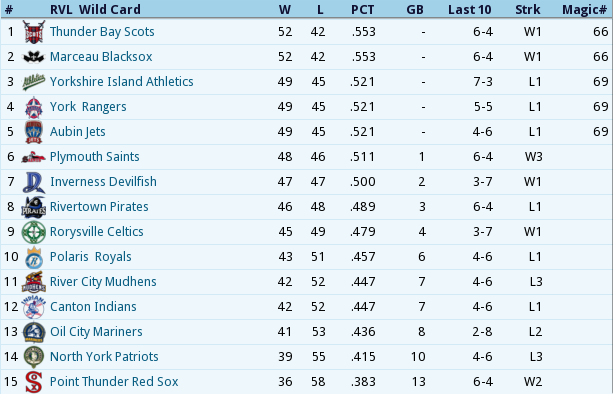
Task: Click the Marceau Blacksox logo icon
Action: pyautogui.click(x=34, y=57)
